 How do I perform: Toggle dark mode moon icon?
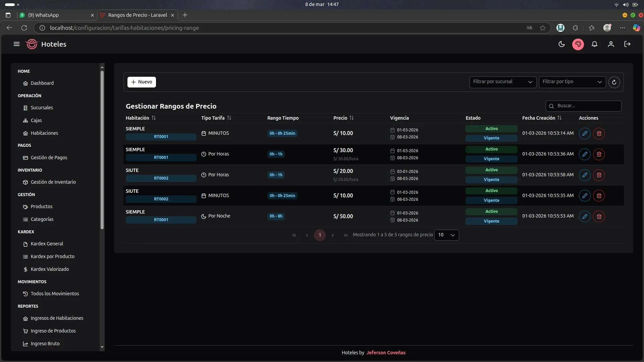tap(561, 44)
